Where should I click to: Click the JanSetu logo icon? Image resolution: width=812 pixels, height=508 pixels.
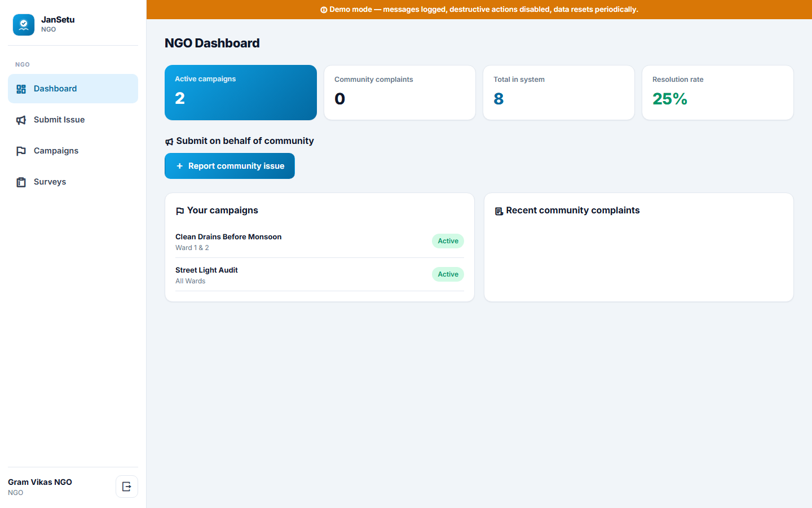pos(24,24)
